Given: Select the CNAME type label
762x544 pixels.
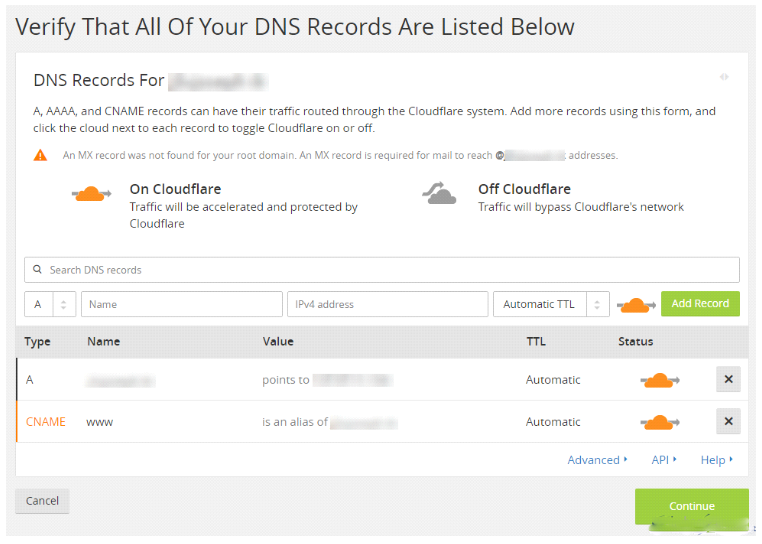Looking at the screenshot, I should (x=46, y=422).
